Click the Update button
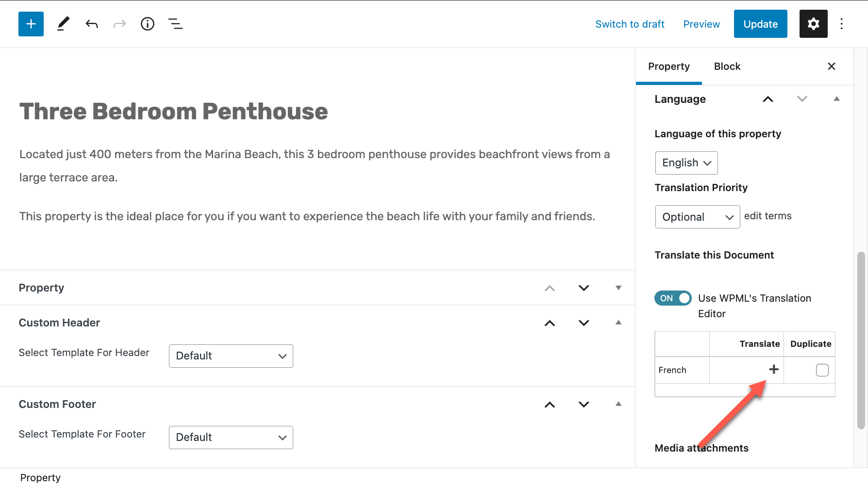The width and height of the screenshot is (868, 487). click(x=761, y=24)
